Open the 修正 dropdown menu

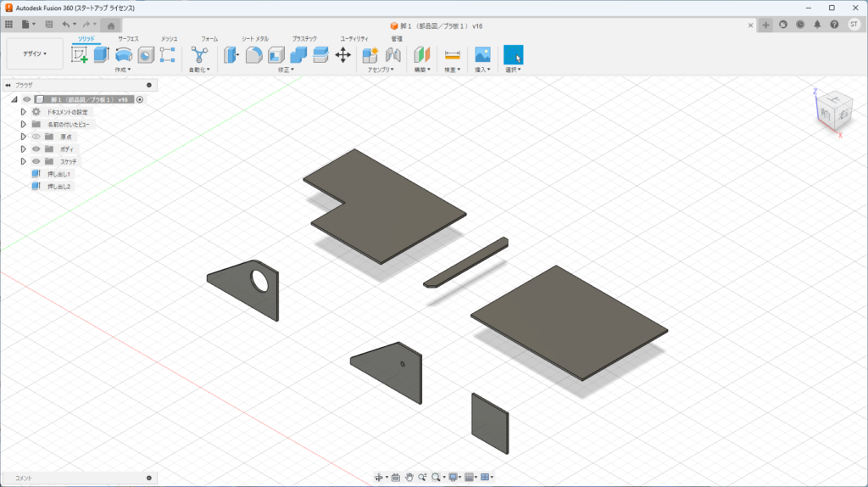286,70
